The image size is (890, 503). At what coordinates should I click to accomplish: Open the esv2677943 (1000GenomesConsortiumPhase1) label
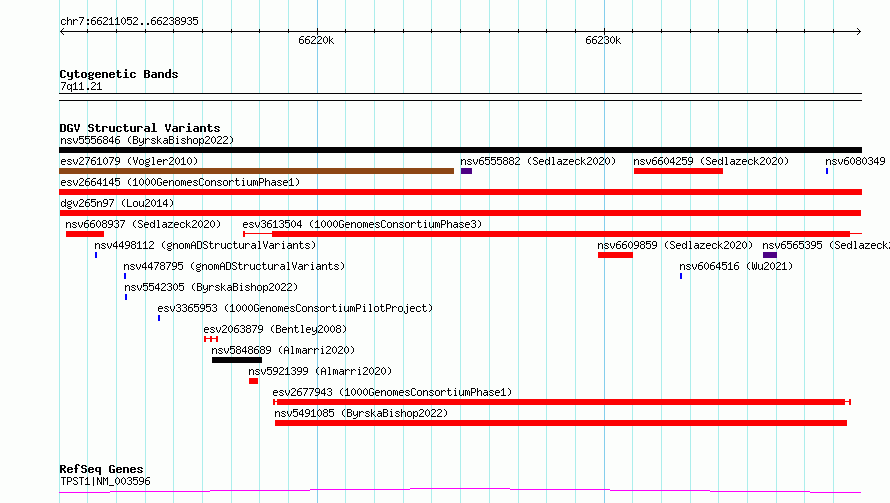392,392
